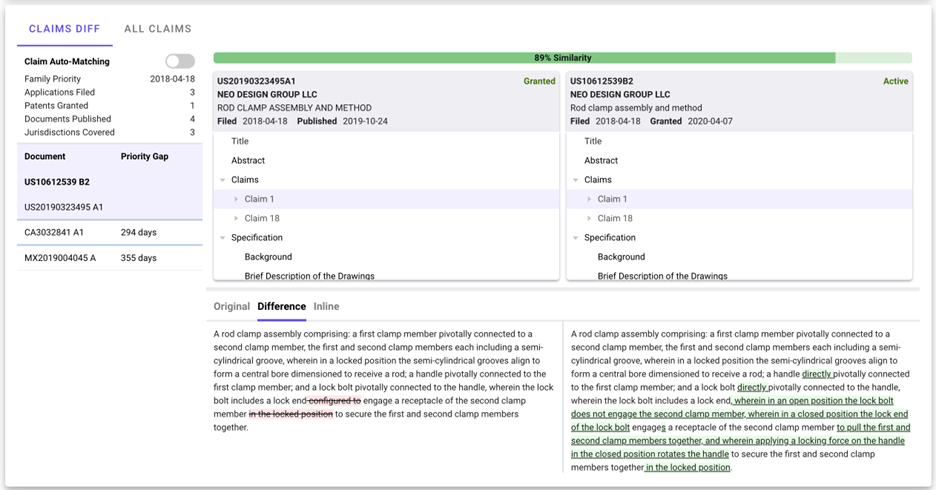936x490 pixels.
Task: Click the Granted status label
Action: pos(539,81)
